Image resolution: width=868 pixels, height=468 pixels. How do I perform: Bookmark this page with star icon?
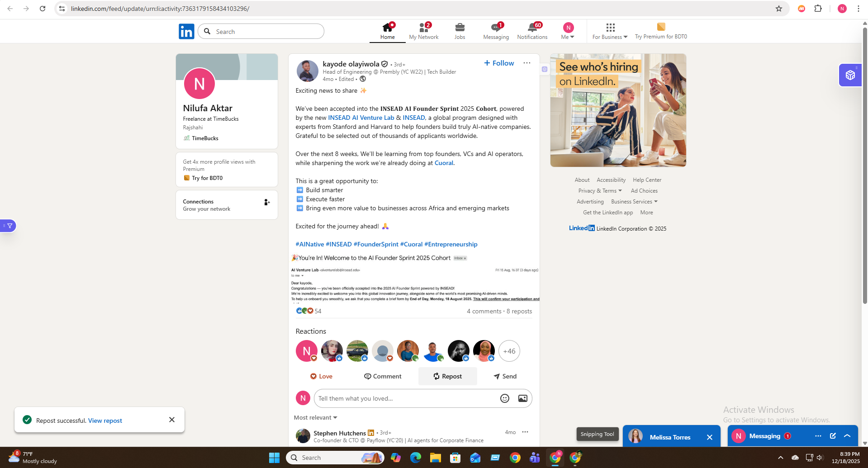tap(779, 9)
